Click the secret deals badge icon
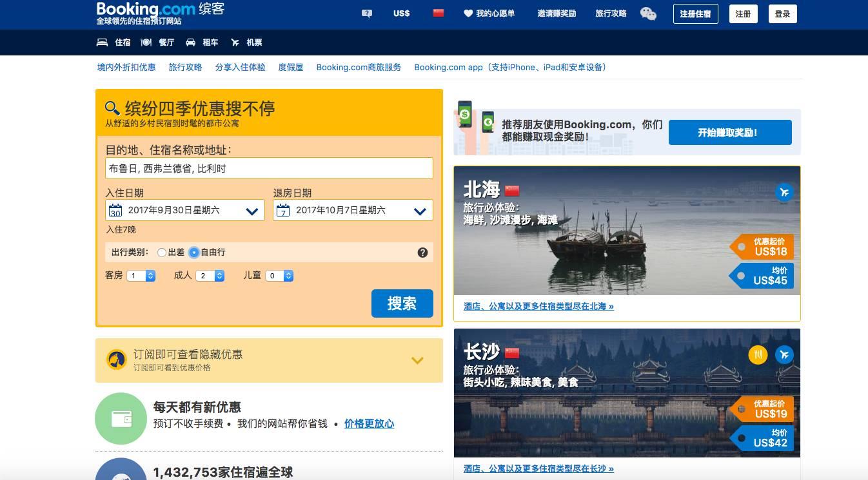This screenshot has height=480, width=868. 116,360
